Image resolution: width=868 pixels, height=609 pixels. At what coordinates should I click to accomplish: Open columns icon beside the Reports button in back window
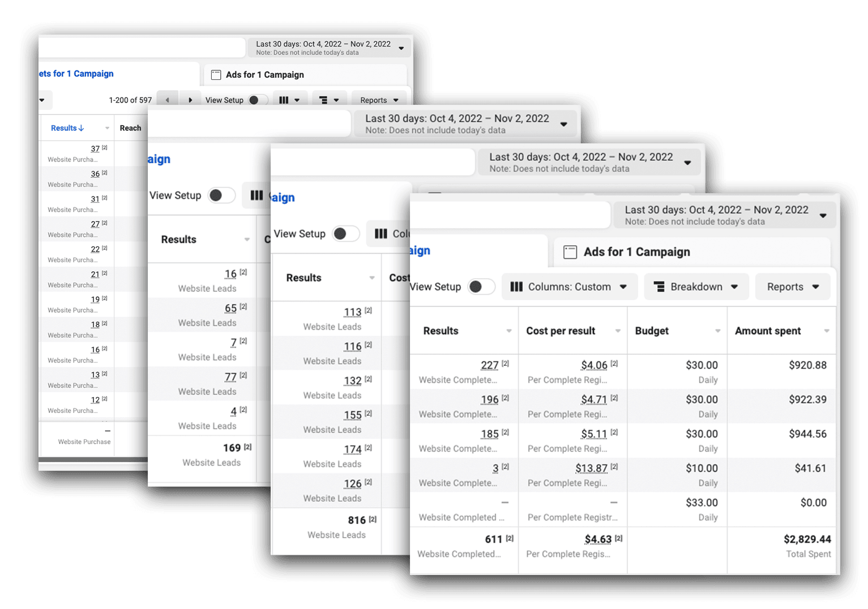[x=289, y=100]
